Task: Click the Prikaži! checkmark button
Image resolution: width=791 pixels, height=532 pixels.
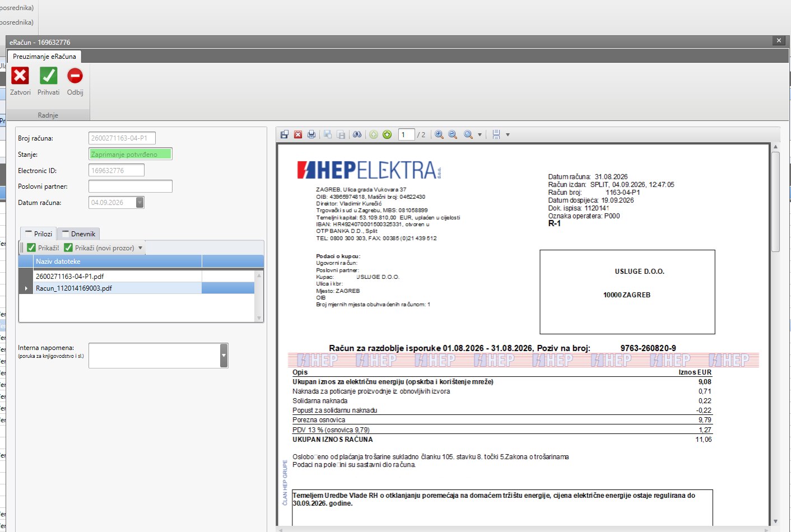Action: point(43,248)
